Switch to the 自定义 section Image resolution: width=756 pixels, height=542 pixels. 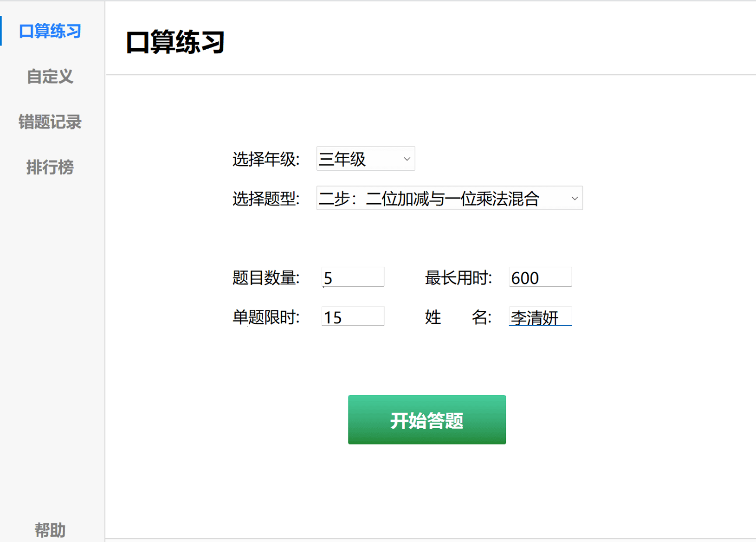50,76
